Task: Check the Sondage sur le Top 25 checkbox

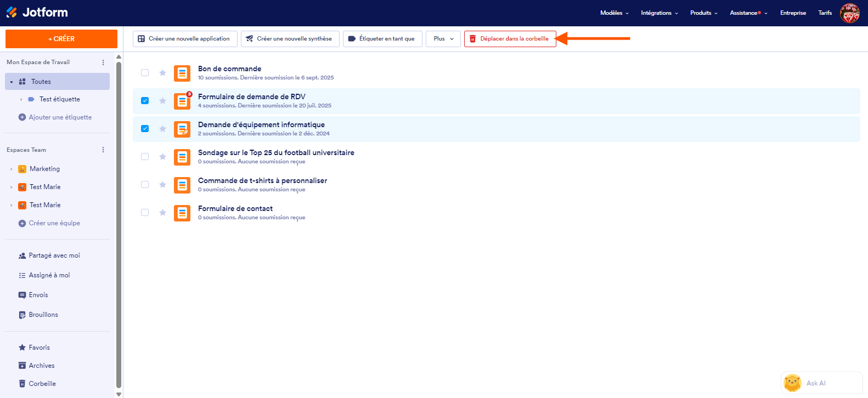Action: click(x=145, y=157)
